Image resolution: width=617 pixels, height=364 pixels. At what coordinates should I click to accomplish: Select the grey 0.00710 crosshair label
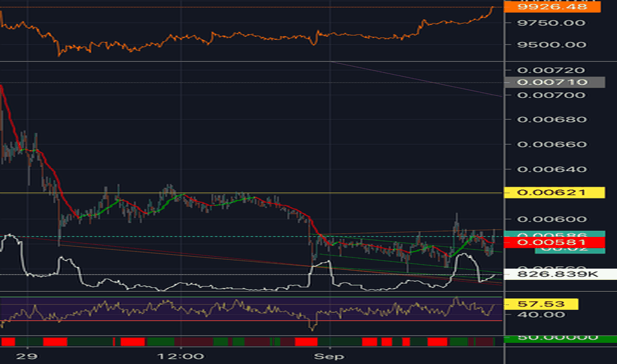tap(554, 82)
